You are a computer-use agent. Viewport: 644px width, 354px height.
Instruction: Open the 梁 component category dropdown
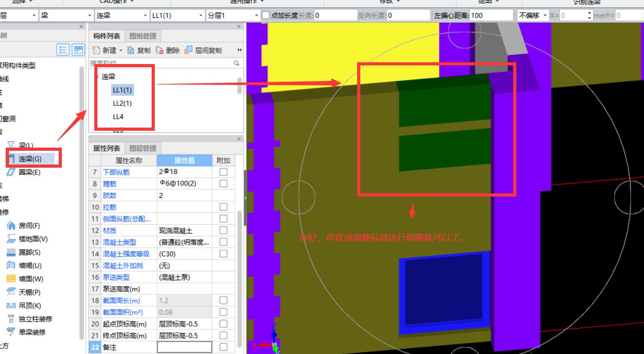[90, 16]
